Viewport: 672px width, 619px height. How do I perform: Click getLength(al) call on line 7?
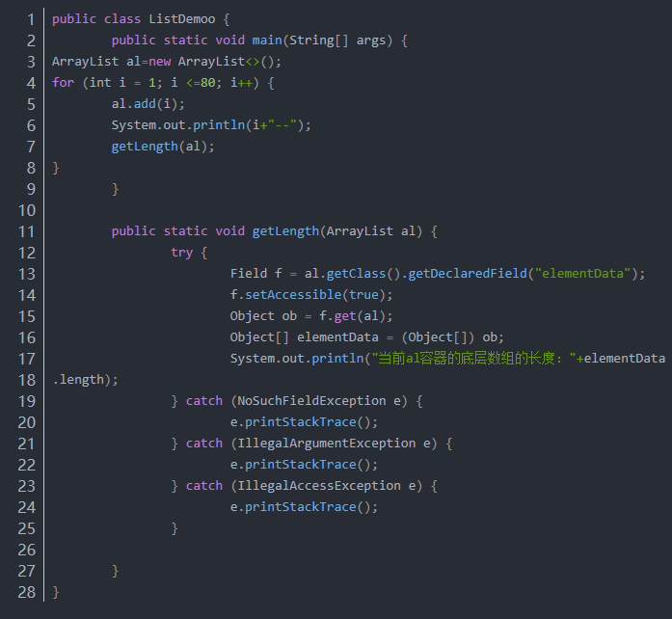[x=159, y=147]
